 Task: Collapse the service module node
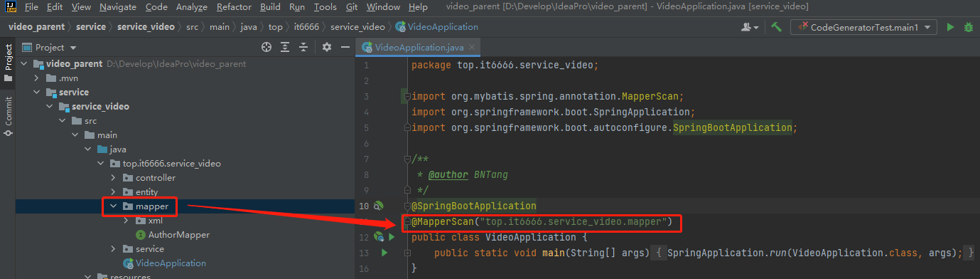[x=36, y=92]
